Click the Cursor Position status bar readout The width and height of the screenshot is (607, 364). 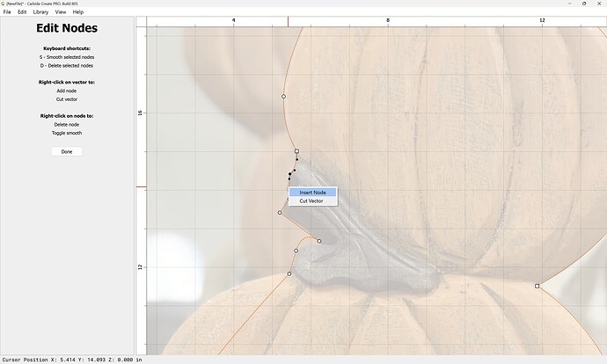tap(72, 360)
